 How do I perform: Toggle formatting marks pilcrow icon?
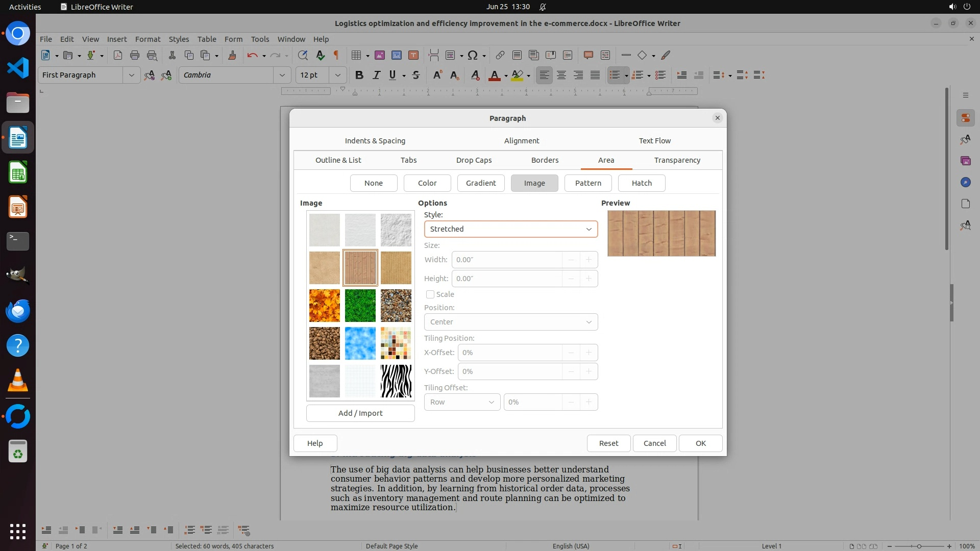[x=336, y=55]
